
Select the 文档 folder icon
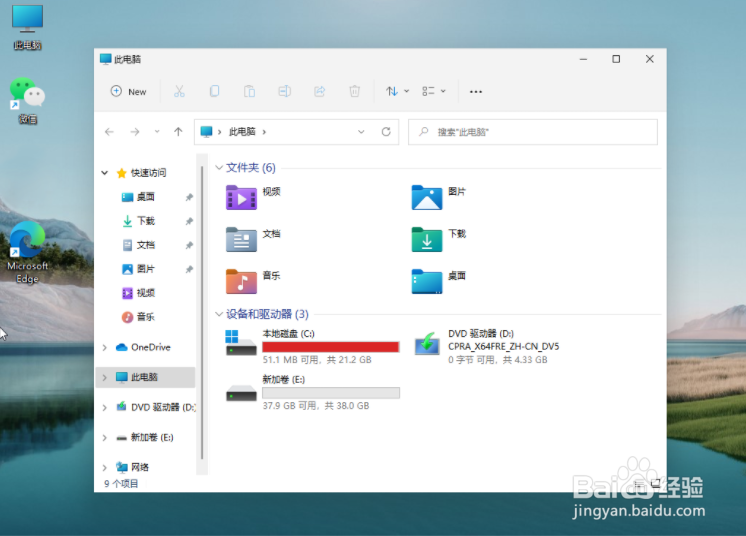pyautogui.click(x=241, y=239)
